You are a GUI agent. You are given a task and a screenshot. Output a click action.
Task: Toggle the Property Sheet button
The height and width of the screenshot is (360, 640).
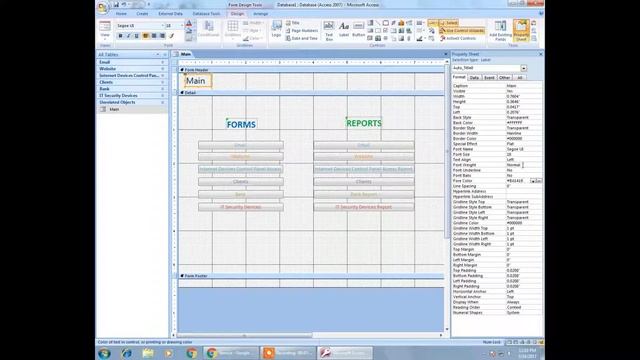[x=521, y=31]
